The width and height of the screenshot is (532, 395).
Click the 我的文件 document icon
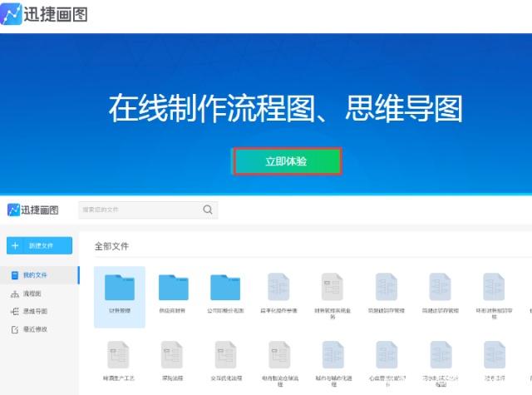15,275
